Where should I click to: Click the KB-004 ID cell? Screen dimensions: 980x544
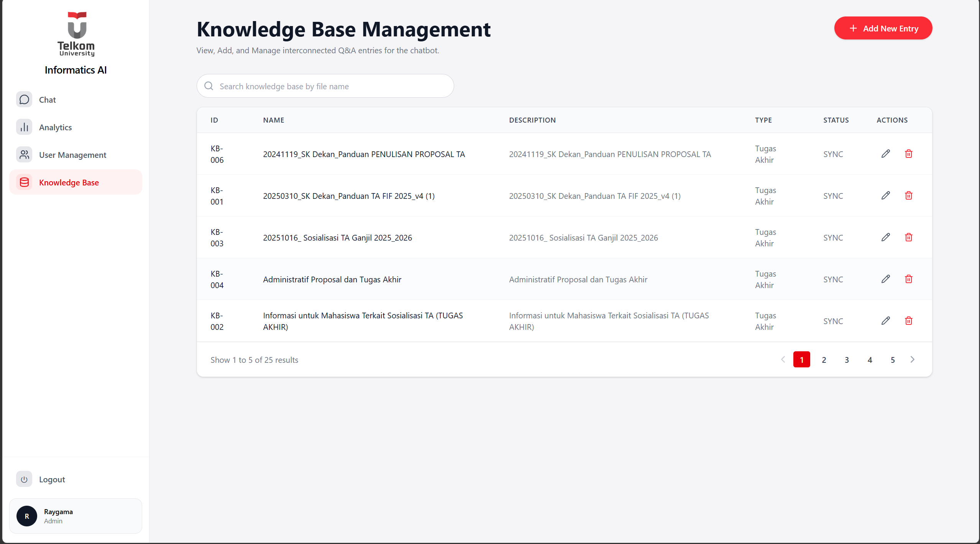pos(217,279)
